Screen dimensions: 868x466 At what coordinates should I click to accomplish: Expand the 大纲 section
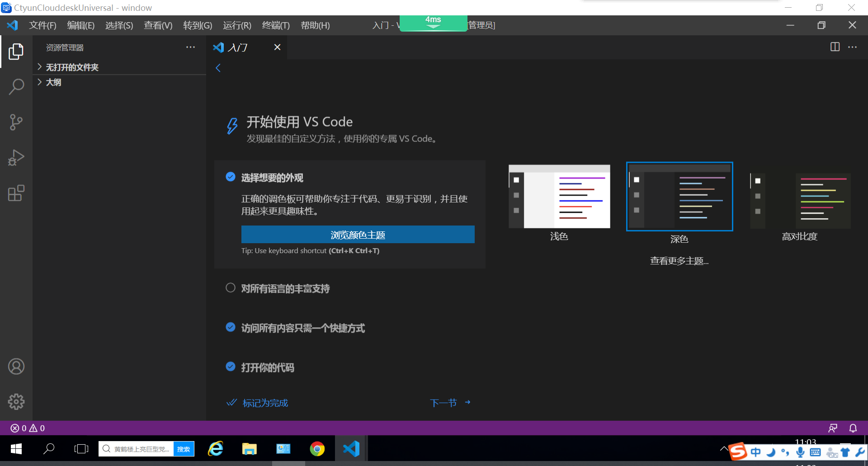[53, 82]
